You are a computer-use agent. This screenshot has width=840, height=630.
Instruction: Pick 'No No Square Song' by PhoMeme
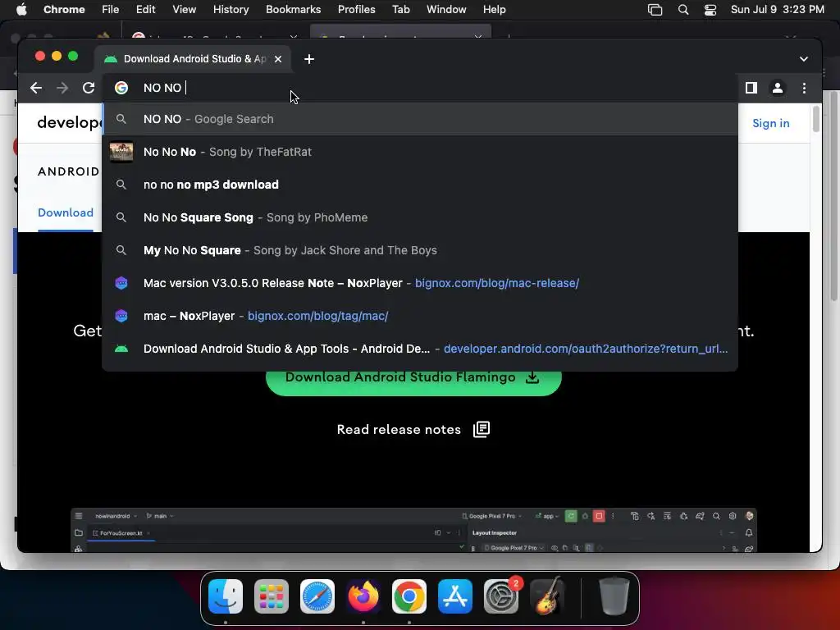(x=421, y=217)
